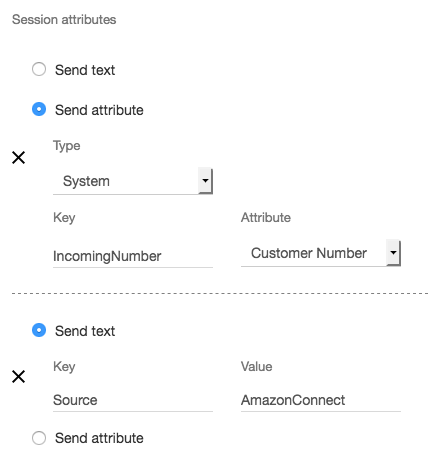The height and width of the screenshot is (459, 436).
Task: Click the arrow button on the Type dropdown
Action: pyautogui.click(x=205, y=181)
